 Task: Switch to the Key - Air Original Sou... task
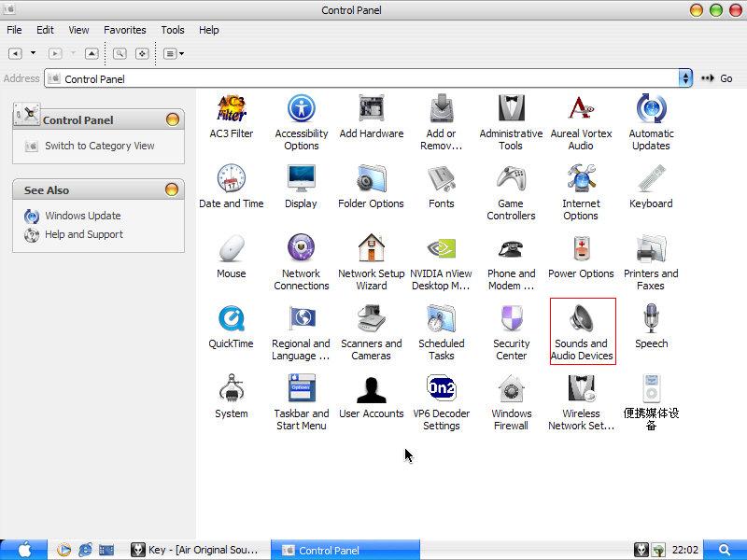tap(196, 550)
